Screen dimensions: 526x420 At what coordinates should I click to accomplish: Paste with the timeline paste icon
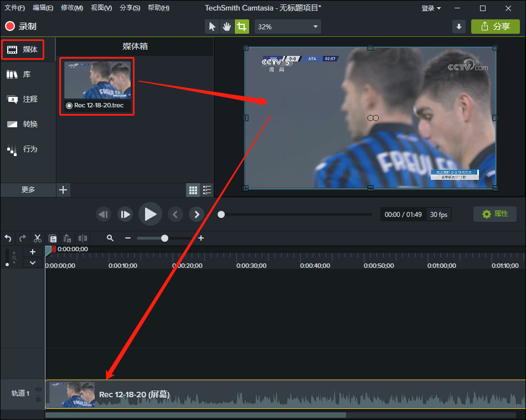(67, 238)
